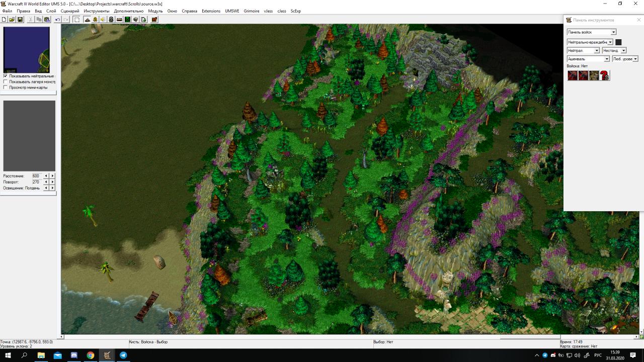This screenshot has height=362, width=644.
Task: Open the 'Сценарий' menu
Action: click(70, 11)
